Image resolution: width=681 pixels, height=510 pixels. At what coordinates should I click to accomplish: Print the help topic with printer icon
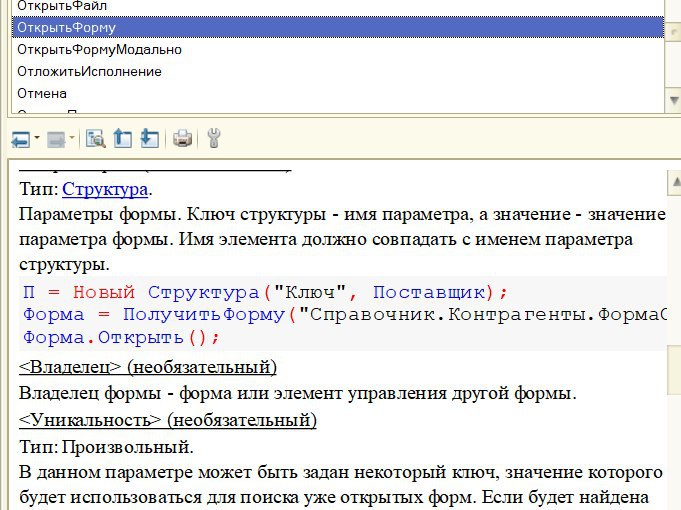182,139
